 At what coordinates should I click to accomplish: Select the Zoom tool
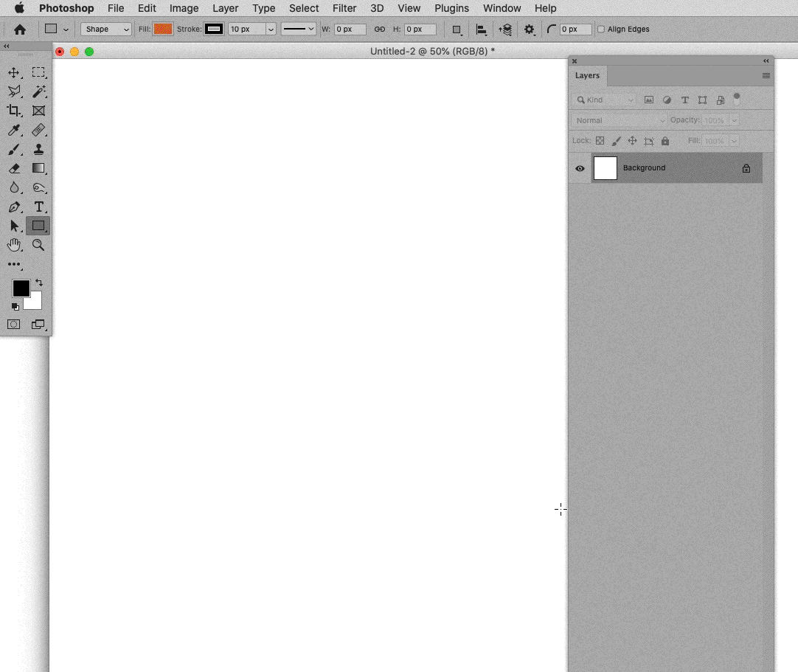pyautogui.click(x=38, y=245)
